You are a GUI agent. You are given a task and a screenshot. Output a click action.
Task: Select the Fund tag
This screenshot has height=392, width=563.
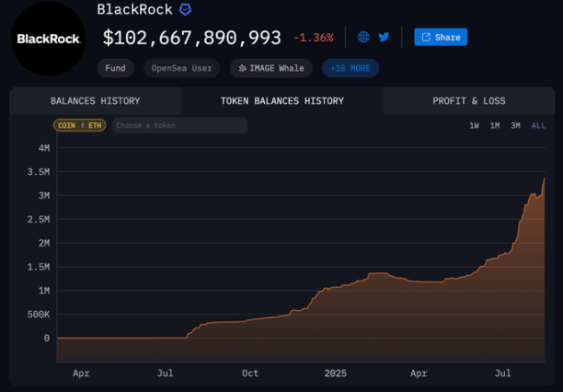(x=115, y=68)
